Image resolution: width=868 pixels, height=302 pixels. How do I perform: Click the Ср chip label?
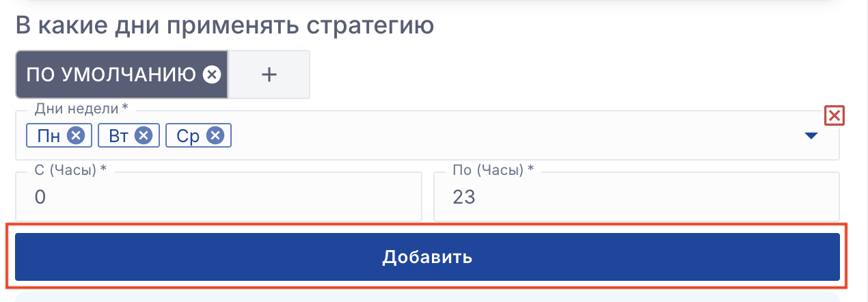188,136
